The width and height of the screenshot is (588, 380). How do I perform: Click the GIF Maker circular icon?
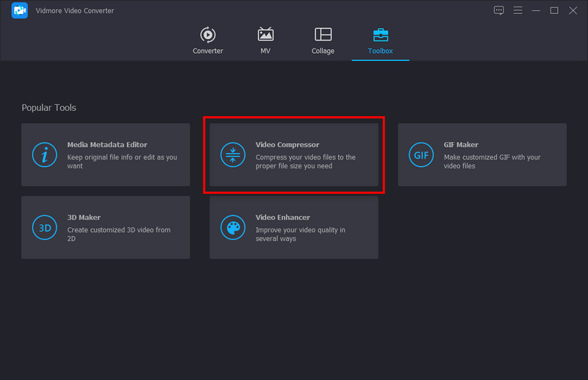(421, 155)
